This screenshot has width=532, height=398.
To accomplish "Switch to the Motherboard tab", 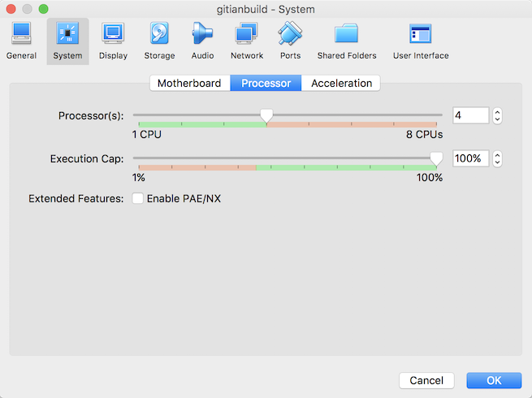I will coord(189,83).
